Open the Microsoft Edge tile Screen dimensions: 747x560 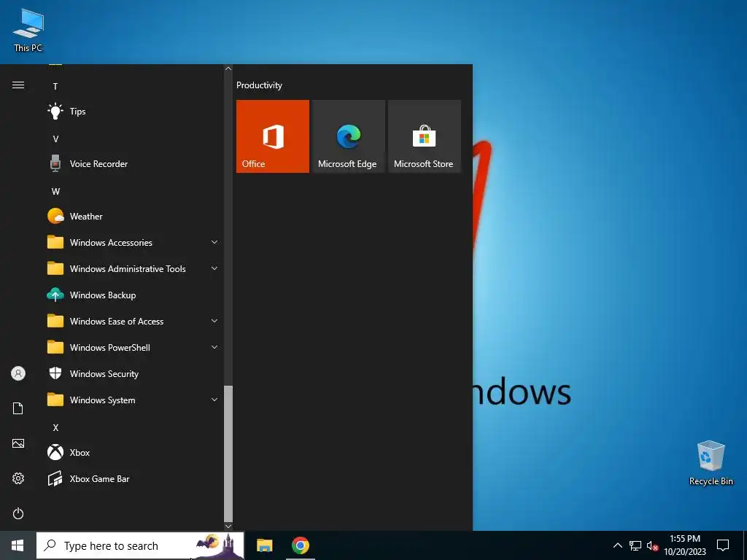(348, 136)
